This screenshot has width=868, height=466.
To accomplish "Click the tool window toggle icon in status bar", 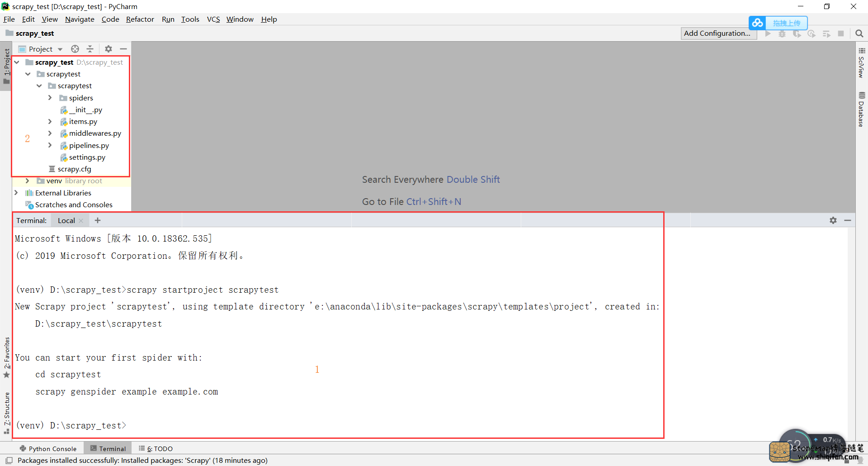I will pyautogui.click(x=9, y=461).
